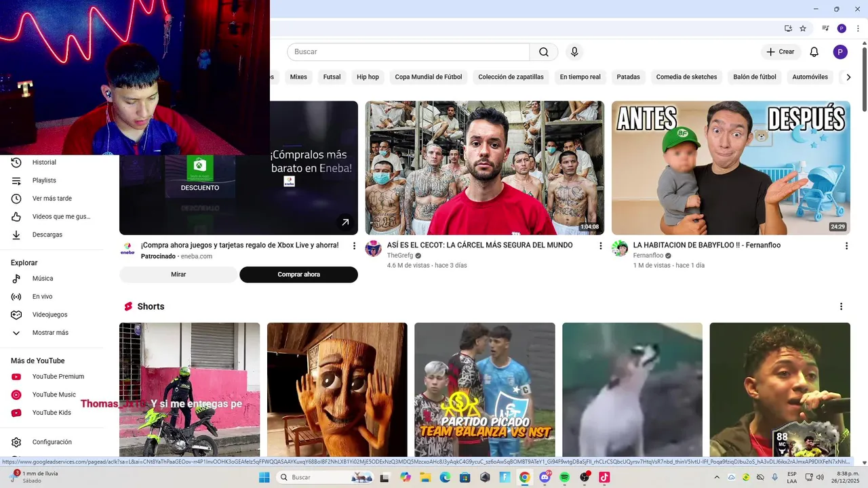
Task: Select the Futsal chip
Action: [332, 77]
